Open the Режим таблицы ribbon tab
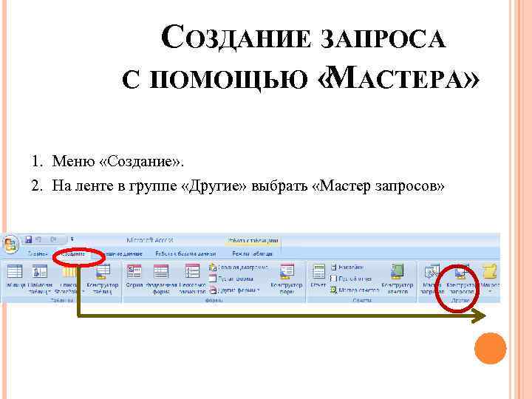This screenshot has height=399, width=532. (253, 253)
